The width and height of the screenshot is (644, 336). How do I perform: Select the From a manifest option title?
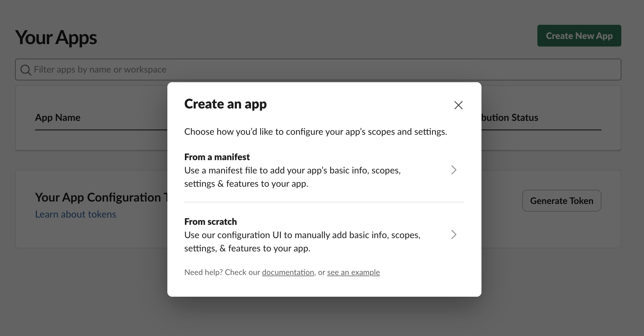point(217,157)
